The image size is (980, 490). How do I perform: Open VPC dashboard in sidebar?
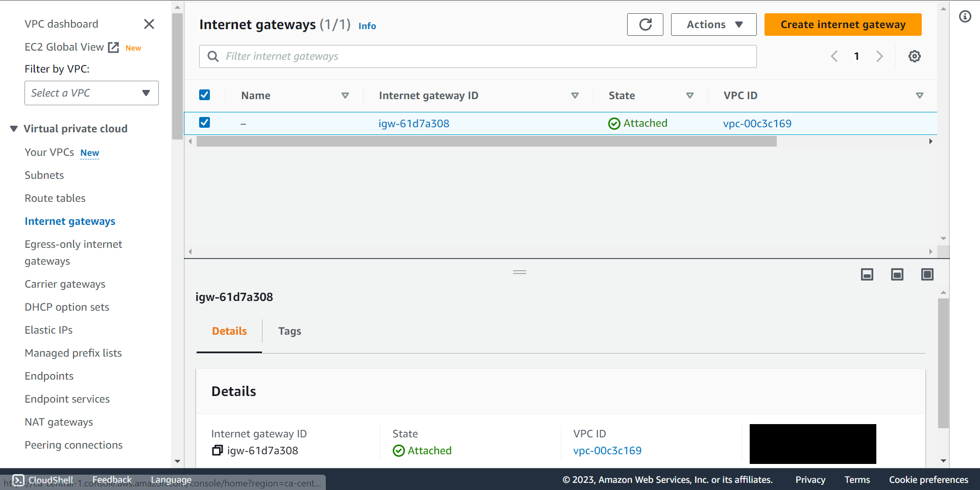pos(61,24)
